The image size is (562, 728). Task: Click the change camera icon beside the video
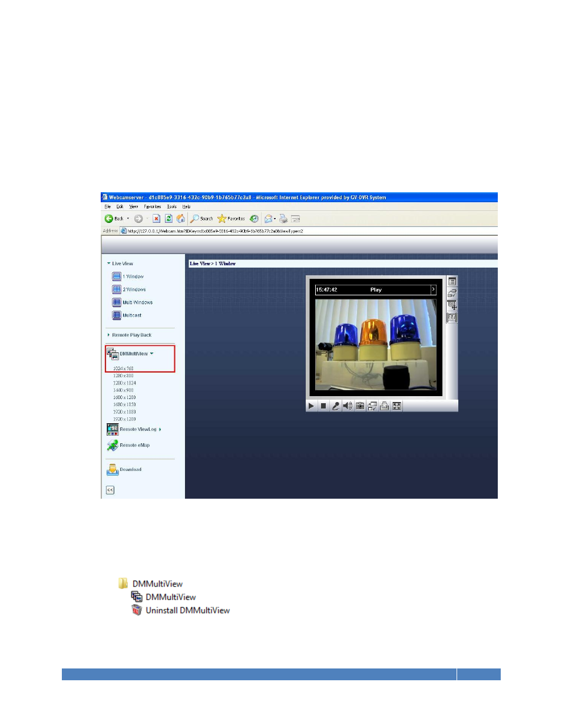tap(452, 293)
